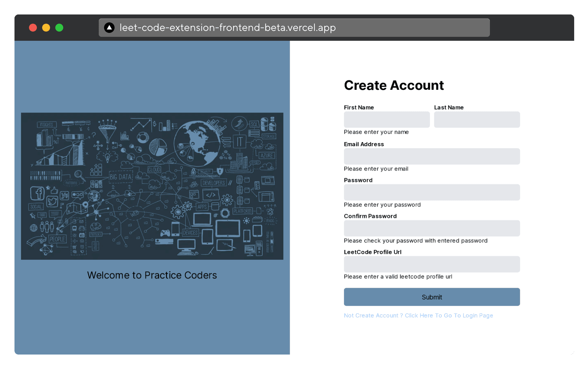Viewport: 588px width, 369px height.
Task: Click the thumbs-up icon in the illustration
Action: 54,191
